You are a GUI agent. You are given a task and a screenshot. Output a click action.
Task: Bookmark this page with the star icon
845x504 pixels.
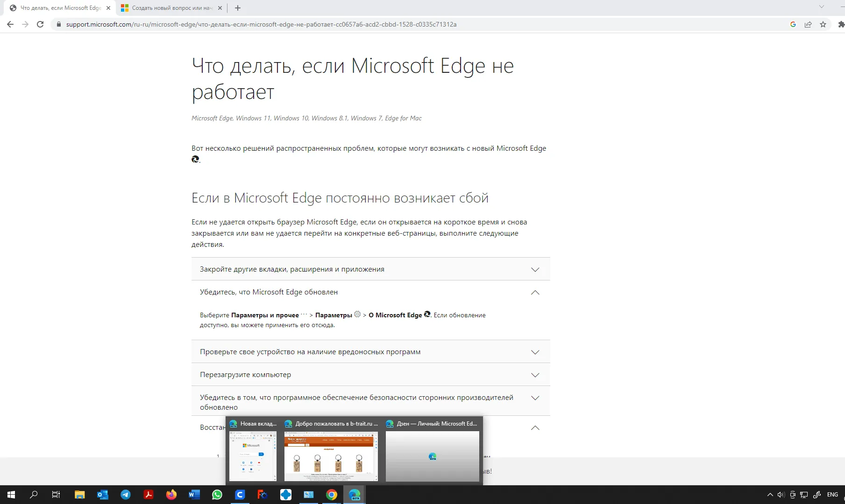tap(823, 24)
